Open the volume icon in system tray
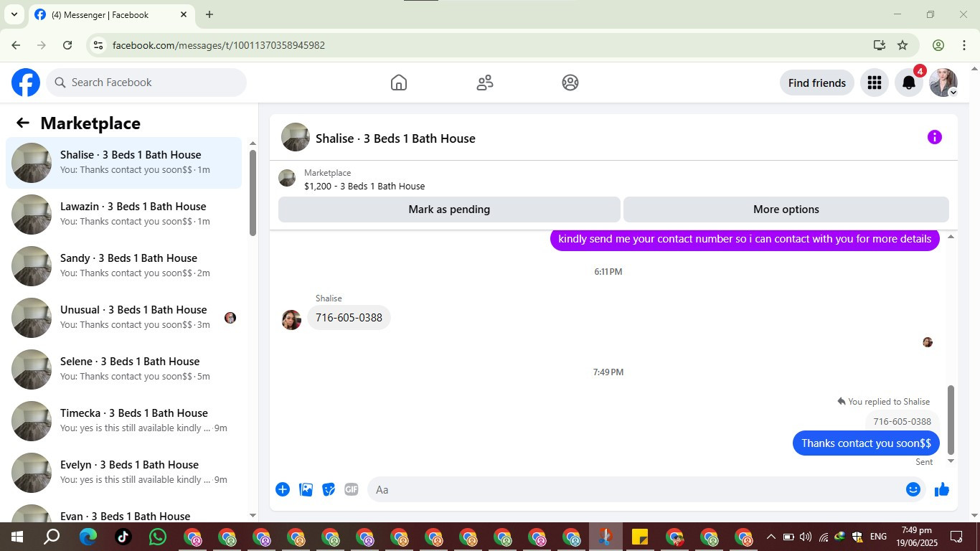The image size is (980, 551). [806, 537]
